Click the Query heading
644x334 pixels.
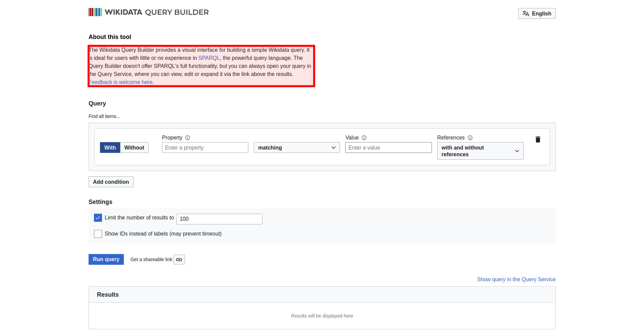[97, 103]
